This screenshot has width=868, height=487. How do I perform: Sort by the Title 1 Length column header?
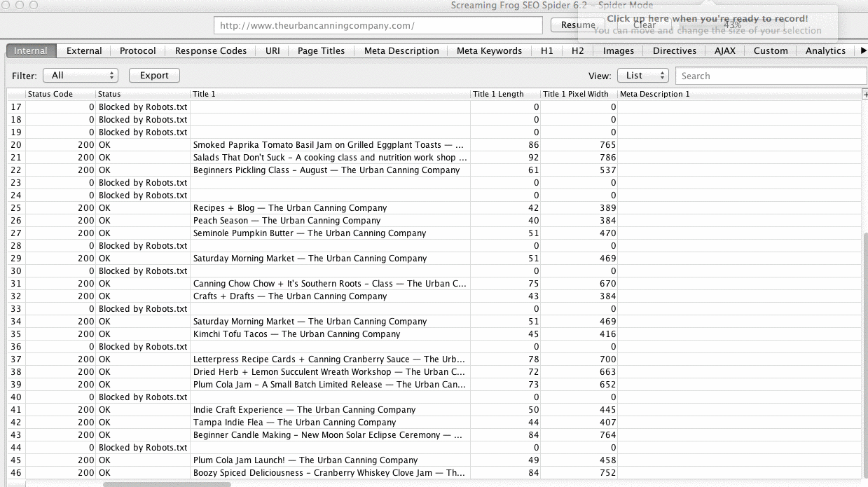coord(498,94)
